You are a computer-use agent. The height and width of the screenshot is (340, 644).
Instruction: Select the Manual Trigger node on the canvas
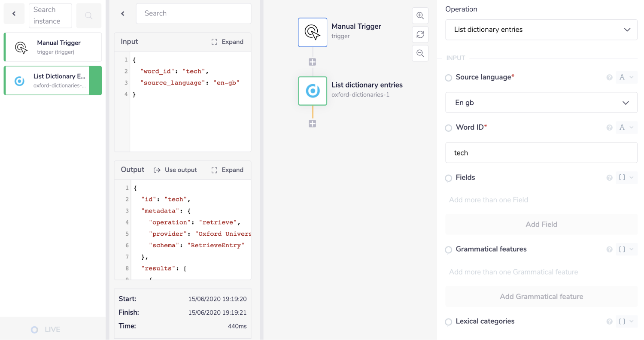point(313,32)
